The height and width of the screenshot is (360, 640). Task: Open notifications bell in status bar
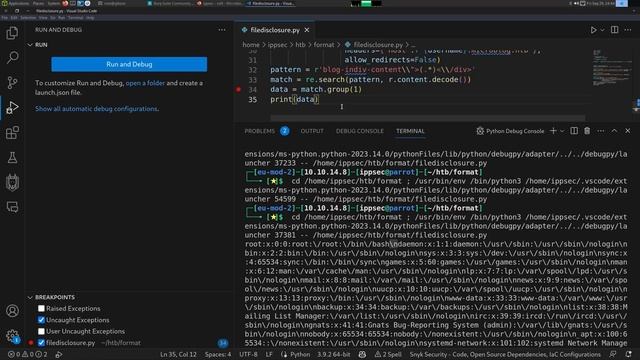click(629, 354)
